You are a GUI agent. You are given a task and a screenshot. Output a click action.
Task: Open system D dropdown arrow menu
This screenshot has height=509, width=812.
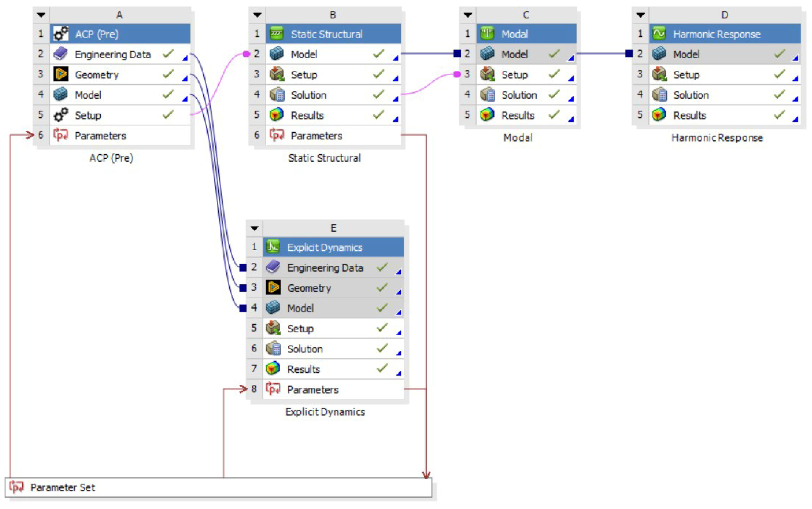coord(640,15)
